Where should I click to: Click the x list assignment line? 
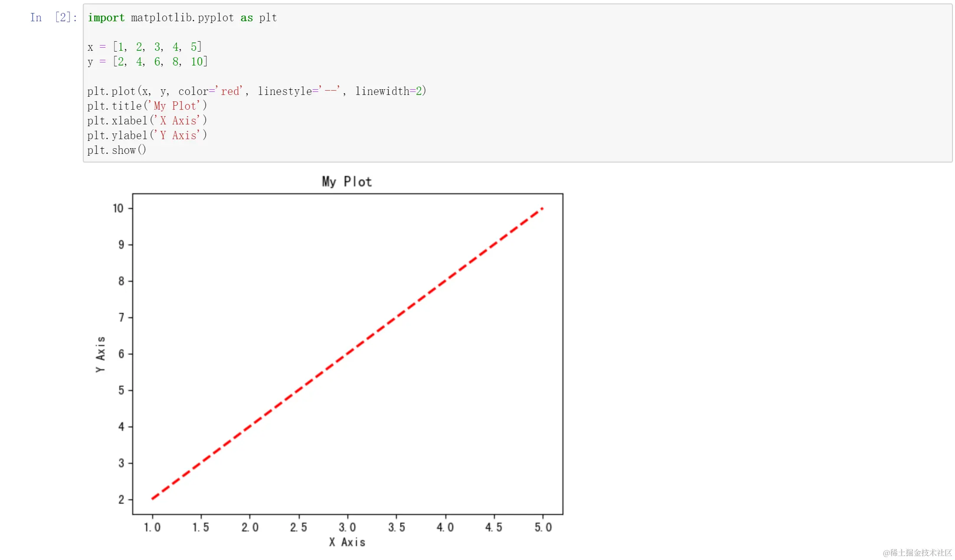tap(144, 47)
